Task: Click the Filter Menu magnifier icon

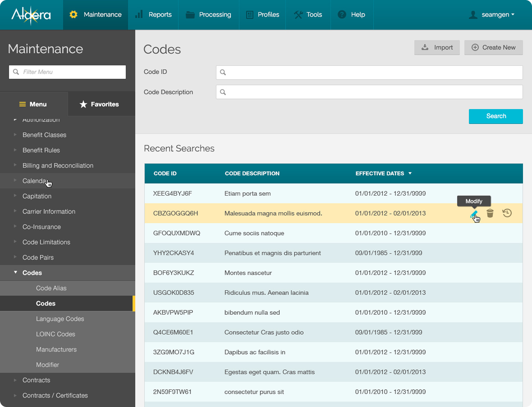Action: tap(16, 72)
